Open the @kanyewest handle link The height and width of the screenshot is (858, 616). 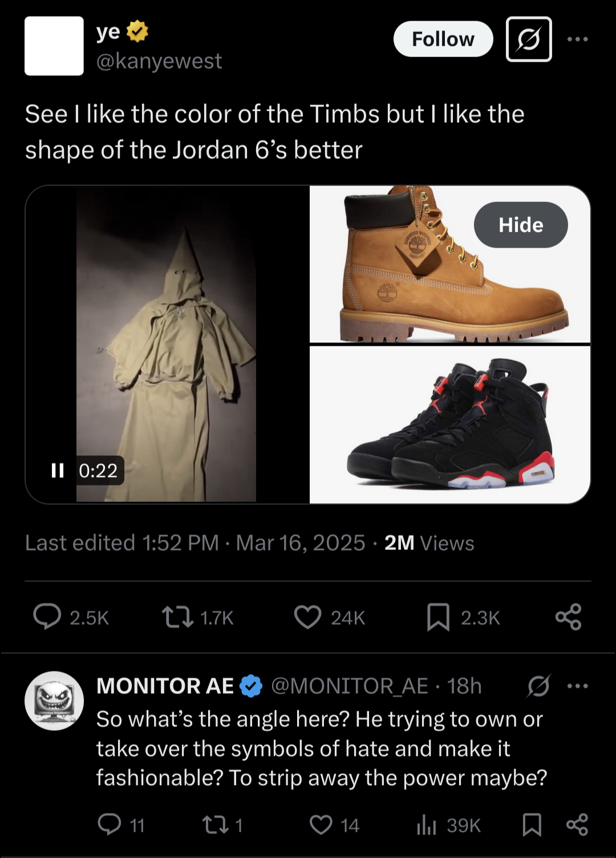[159, 61]
